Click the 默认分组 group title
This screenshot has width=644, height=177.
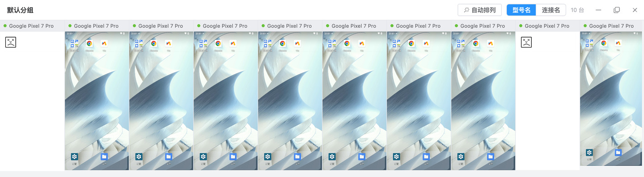tap(20, 10)
